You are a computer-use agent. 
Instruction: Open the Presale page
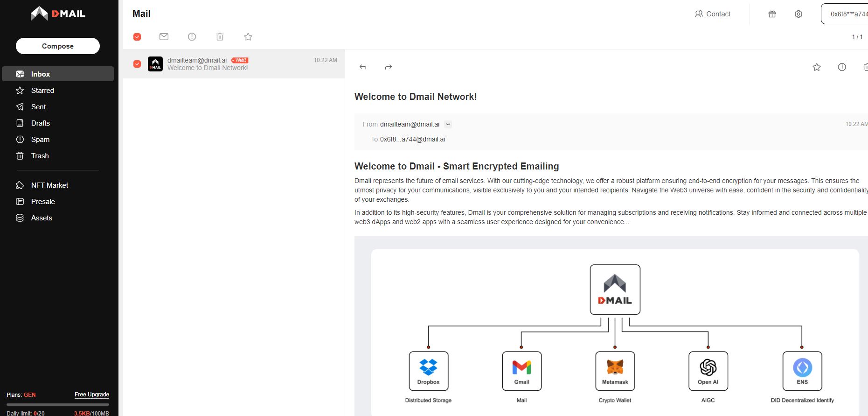[43, 201]
